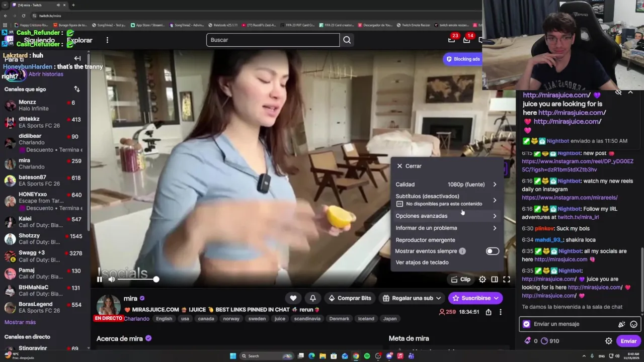Image resolution: width=644 pixels, height=362 pixels.
Task: Open bateson87 channel in sidebar
Action: coord(44,180)
